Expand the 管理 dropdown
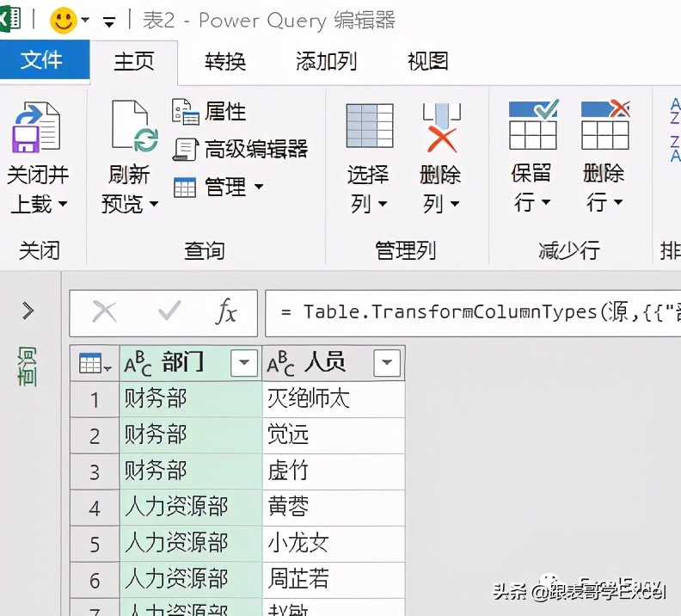 (259, 187)
